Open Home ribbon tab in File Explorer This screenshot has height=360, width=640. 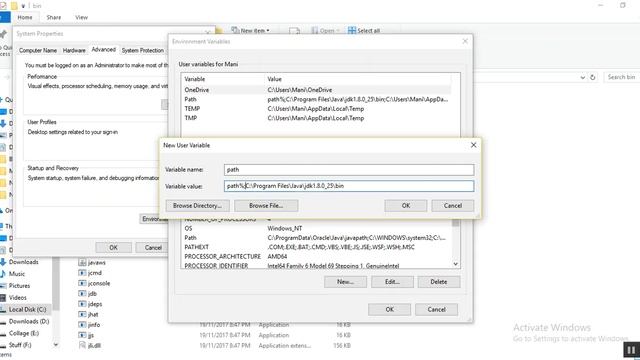coord(25,18)
